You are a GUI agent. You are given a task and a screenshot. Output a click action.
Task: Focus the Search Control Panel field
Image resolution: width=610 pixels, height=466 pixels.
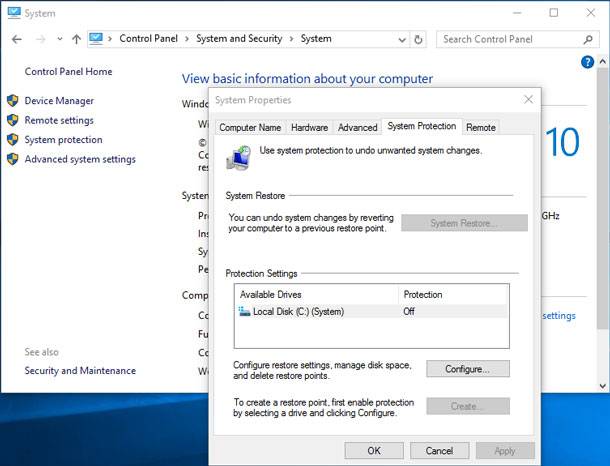tap(517, 39)
